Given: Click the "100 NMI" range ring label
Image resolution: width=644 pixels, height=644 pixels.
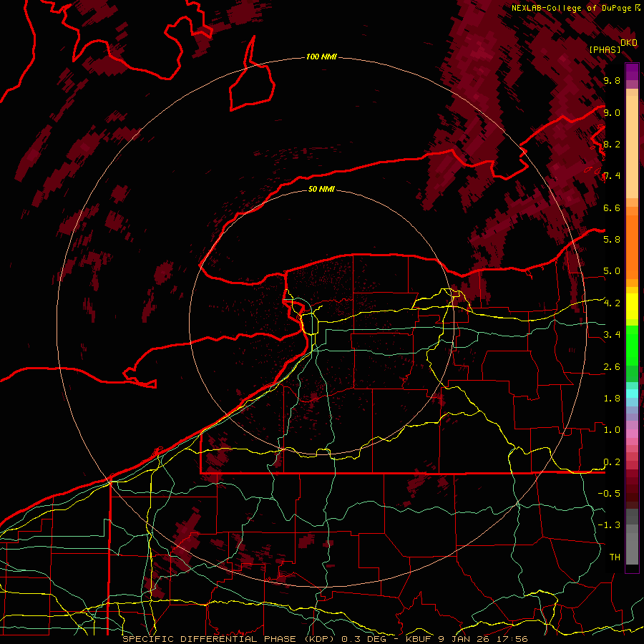Looking at the screenshot, I should [x=321, y=57].
